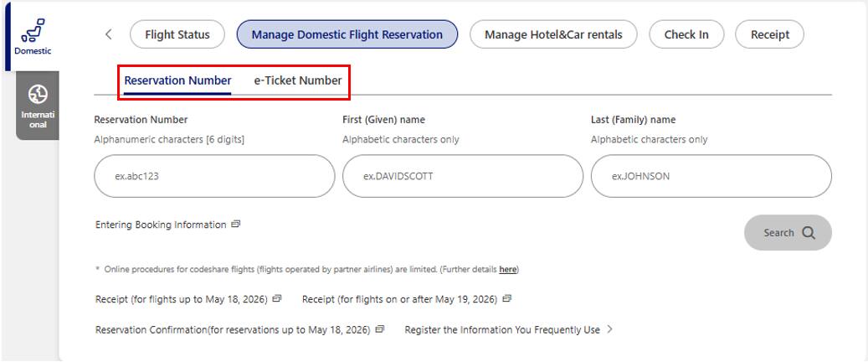Go to the Check In section
The width and height of the screenshot is (868, 362).
tap(686, 34)
